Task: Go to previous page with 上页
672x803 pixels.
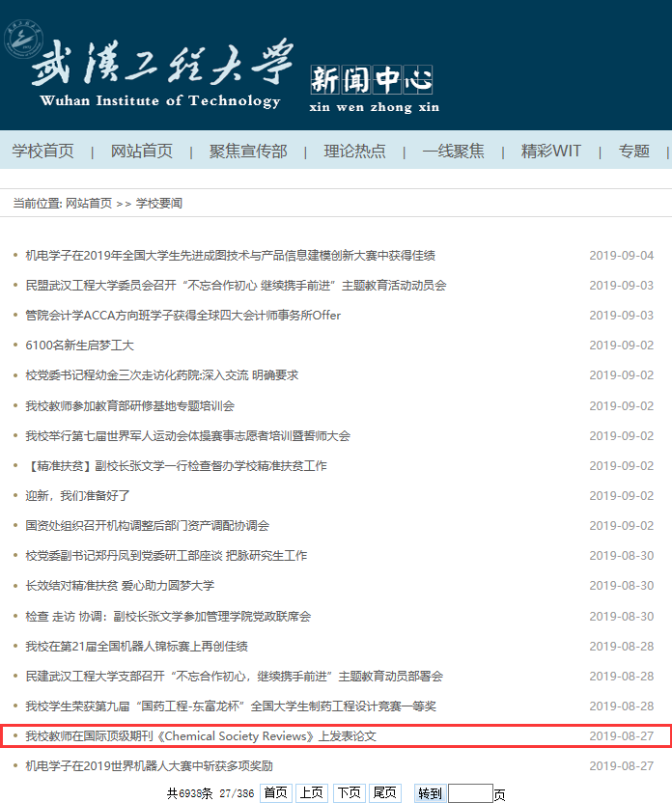Action: pyautogui.click(x=311, y=793)
